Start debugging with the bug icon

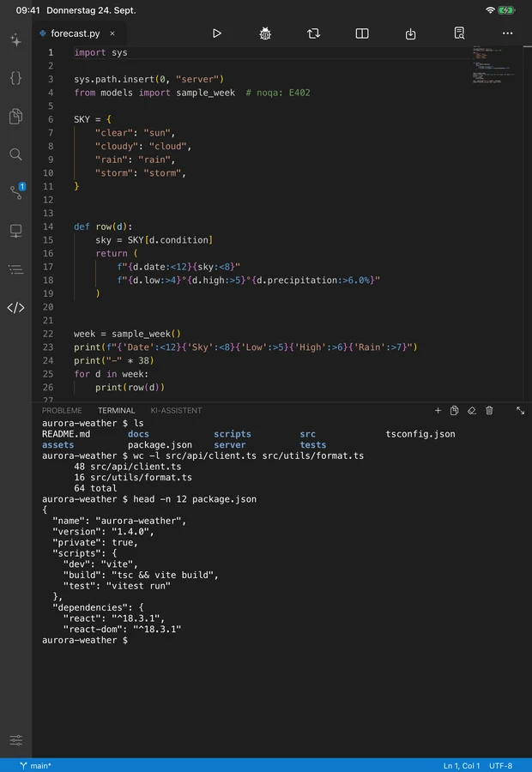pos(265,33)
